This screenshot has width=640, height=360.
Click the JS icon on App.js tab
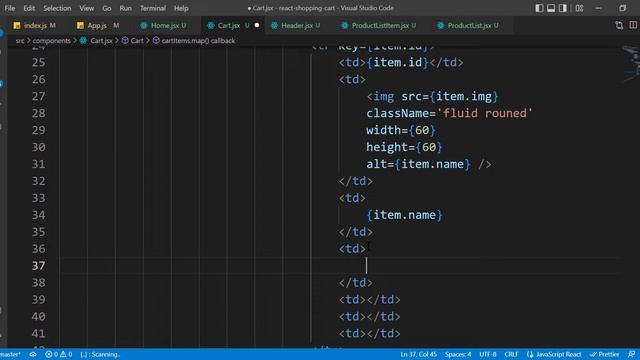pyautogui.click(x=80, y=25)
